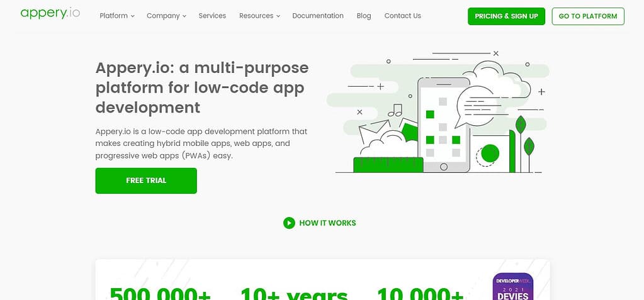Click the 10+ years statistic
The image size is (644, 300).
(294, 293)
